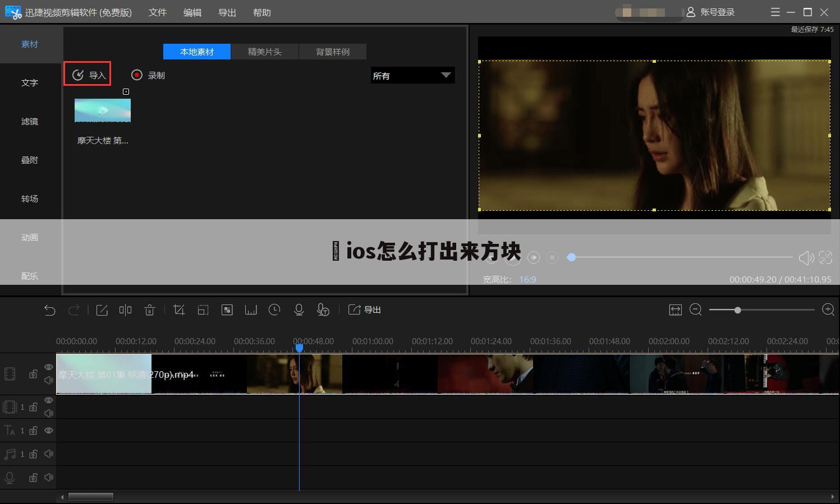Apply the Mosaic tool

click(227, 310)
